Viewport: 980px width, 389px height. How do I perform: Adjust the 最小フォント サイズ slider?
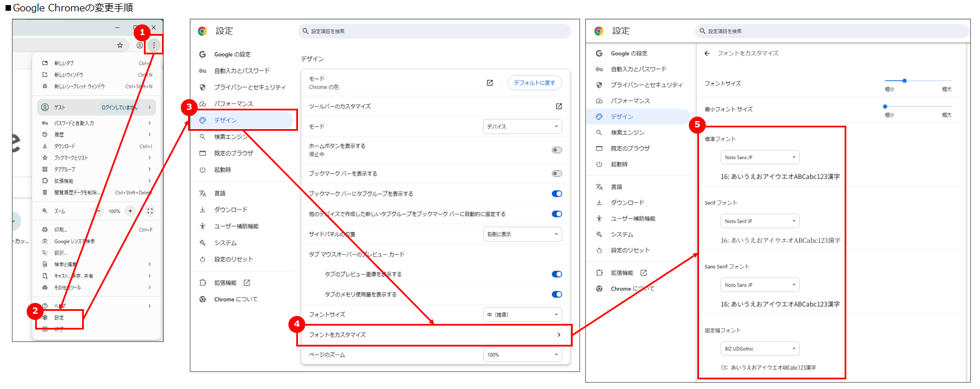pos(918,106)
